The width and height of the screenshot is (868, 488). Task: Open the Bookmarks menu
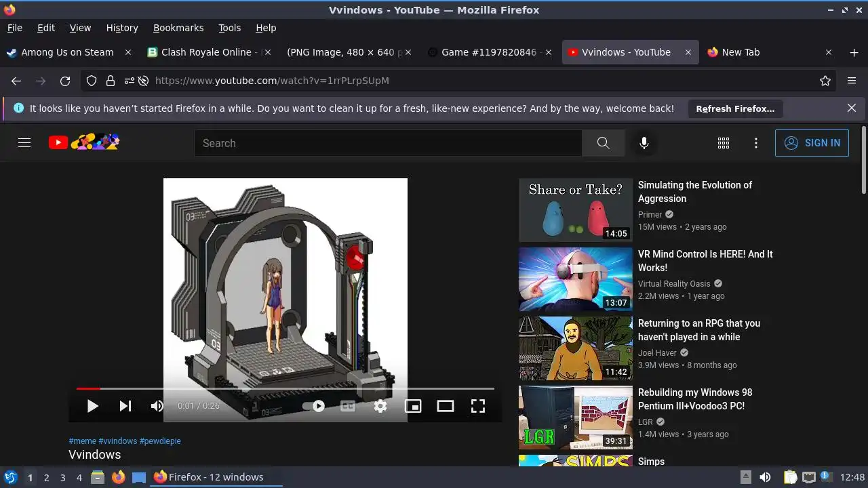click(x=178, y=28)
